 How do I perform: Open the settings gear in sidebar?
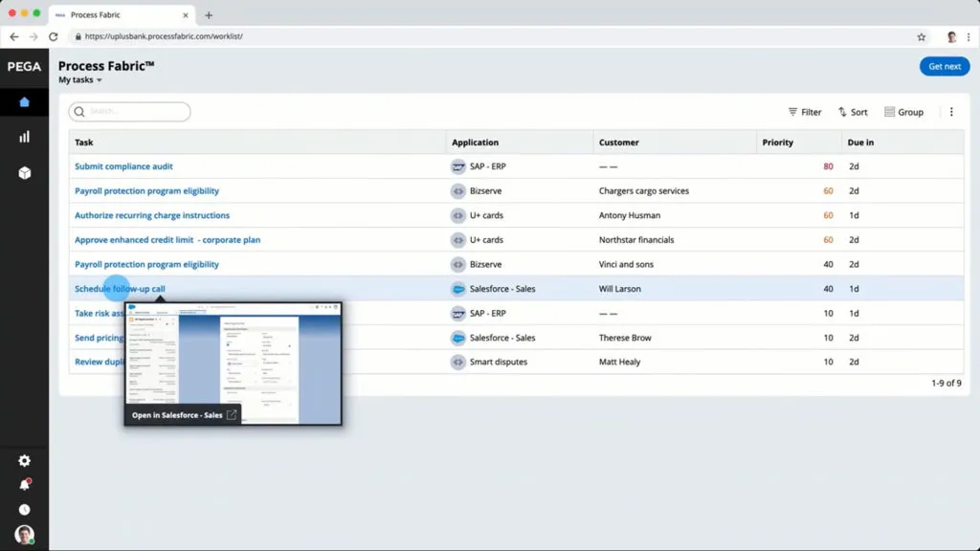(x=24, y=460)
